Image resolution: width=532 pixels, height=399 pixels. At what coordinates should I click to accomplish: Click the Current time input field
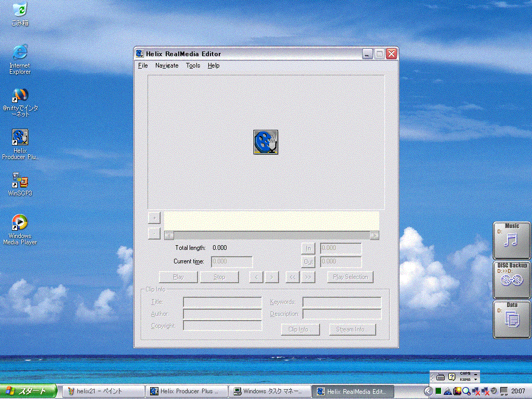pos(232,262)
